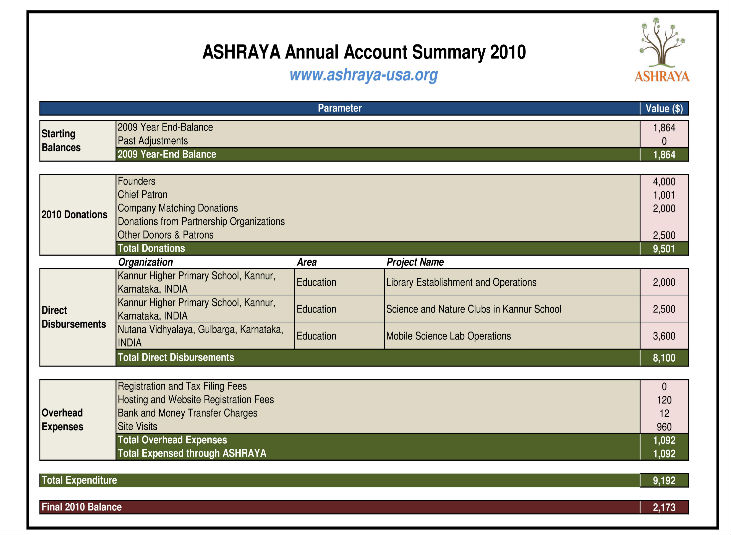Select 'Total Expensed through ASHRAYA' row label

tap(192, 453)
